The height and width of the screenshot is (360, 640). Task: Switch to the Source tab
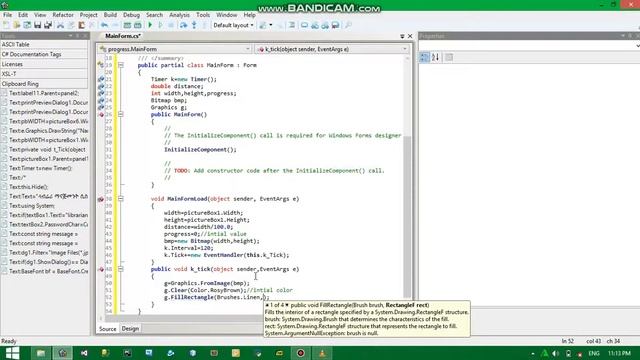[108, 329]
